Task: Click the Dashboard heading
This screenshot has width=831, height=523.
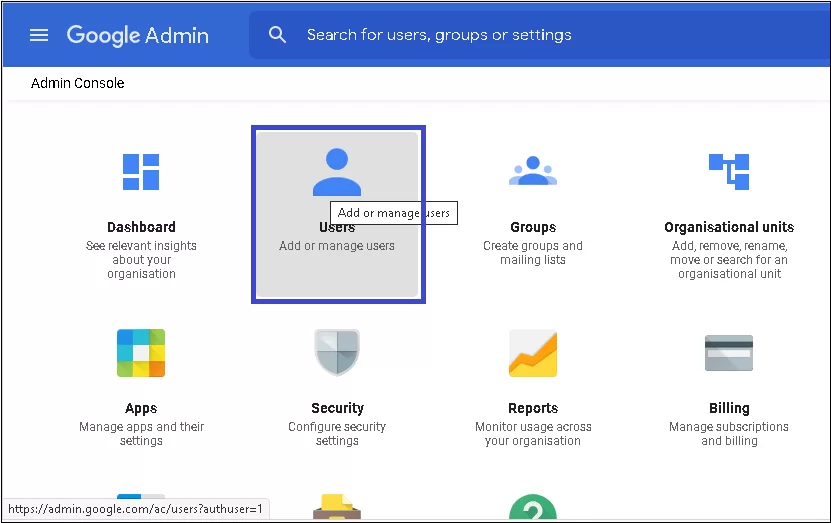Action: pos(141,227)
